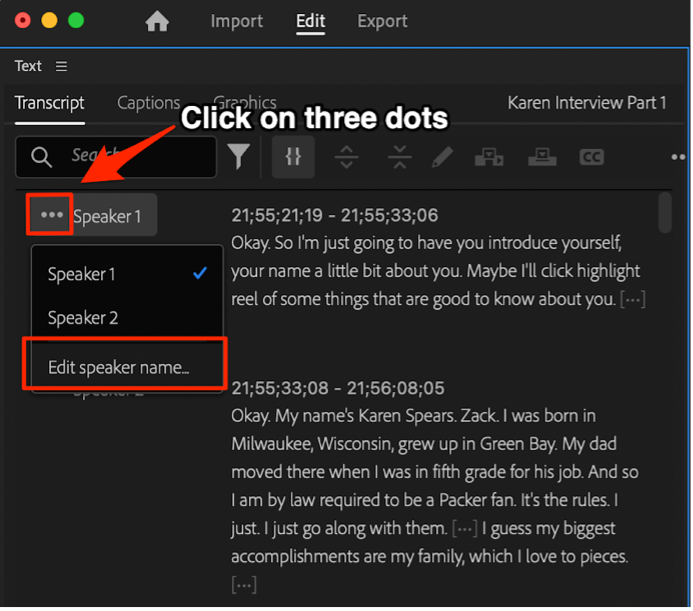Screen dimensions: 693x611
Task: Click the transcript vertical scrollbar
Action: (664, 213)
